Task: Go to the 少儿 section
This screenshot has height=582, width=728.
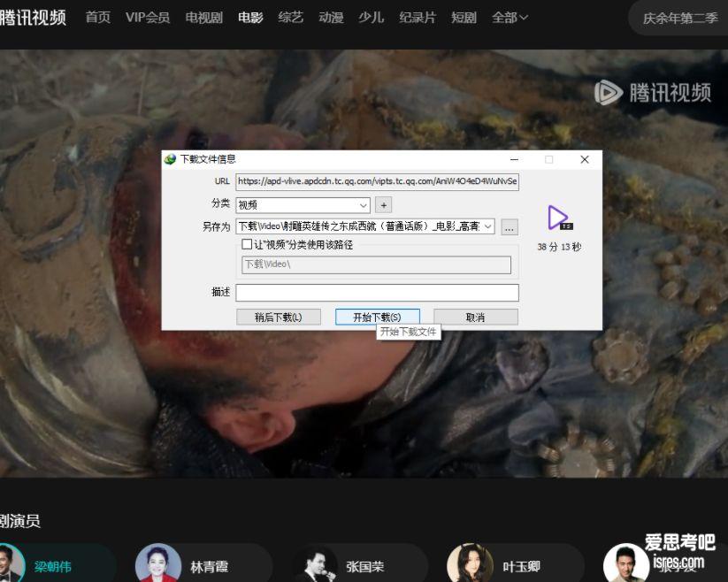Action: coord(371,18)
